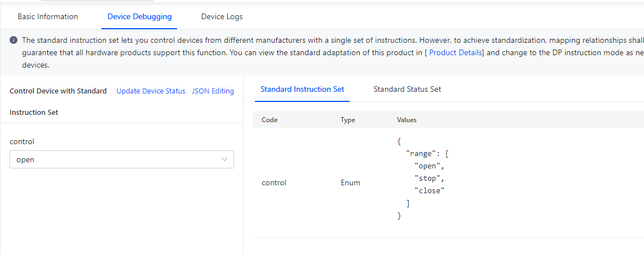
Task: Click the "stop" value in the JSON range
Action: pyautogui.click(x=430, y=179)
